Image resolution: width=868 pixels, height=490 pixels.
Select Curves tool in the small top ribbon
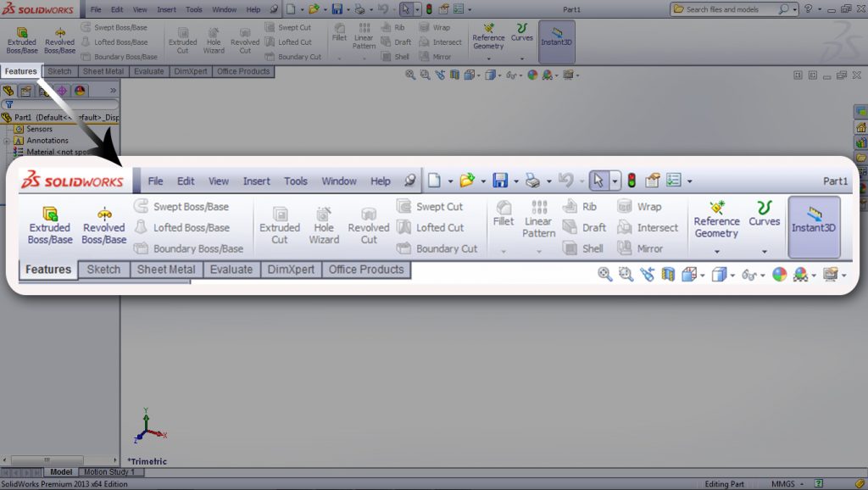(521, 33)
